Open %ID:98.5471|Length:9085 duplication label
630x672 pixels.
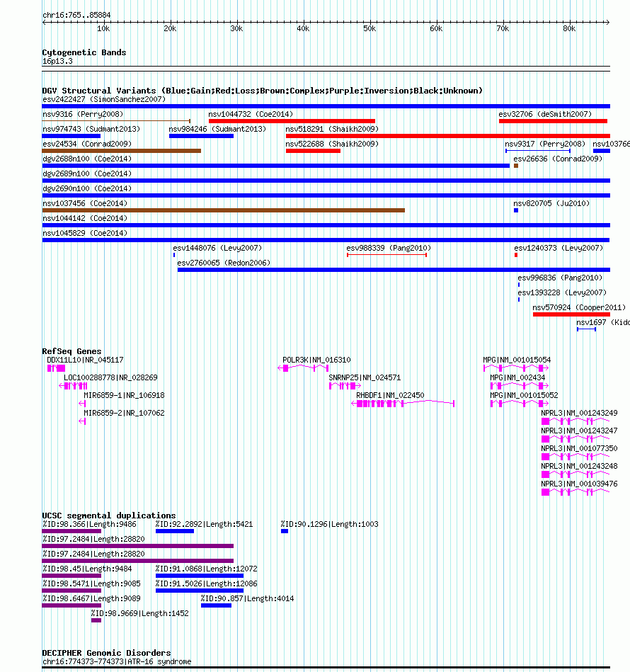pos(91,583)
